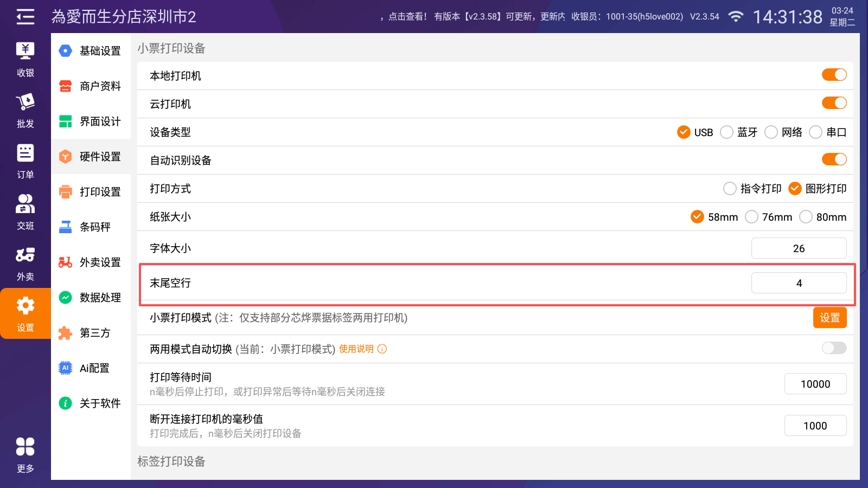Enable 两用模式自动切换 toggle
The width and height of the screenshot is (868, 488).
pos(834,348)
